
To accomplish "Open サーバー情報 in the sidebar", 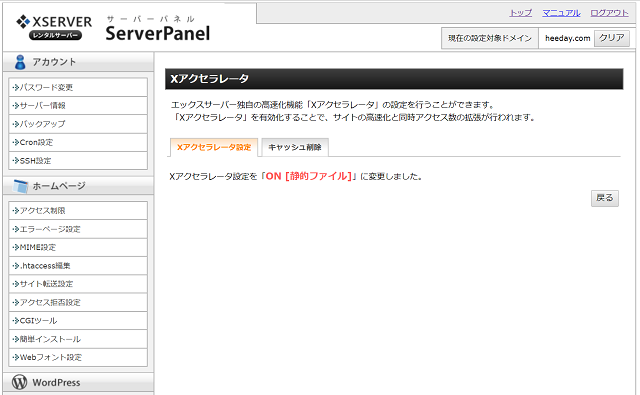I will click(x=78, y=106).
